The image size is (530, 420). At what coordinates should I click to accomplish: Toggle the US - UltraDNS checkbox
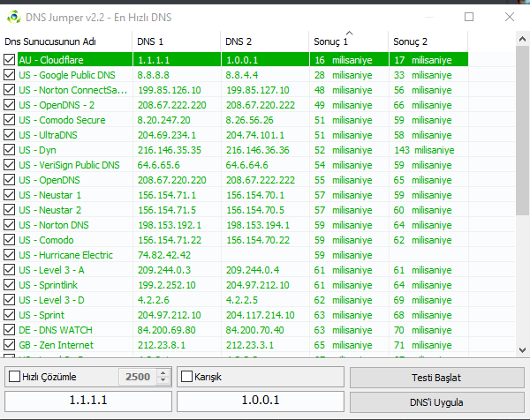pyautogui.click(x=9, y=135)
